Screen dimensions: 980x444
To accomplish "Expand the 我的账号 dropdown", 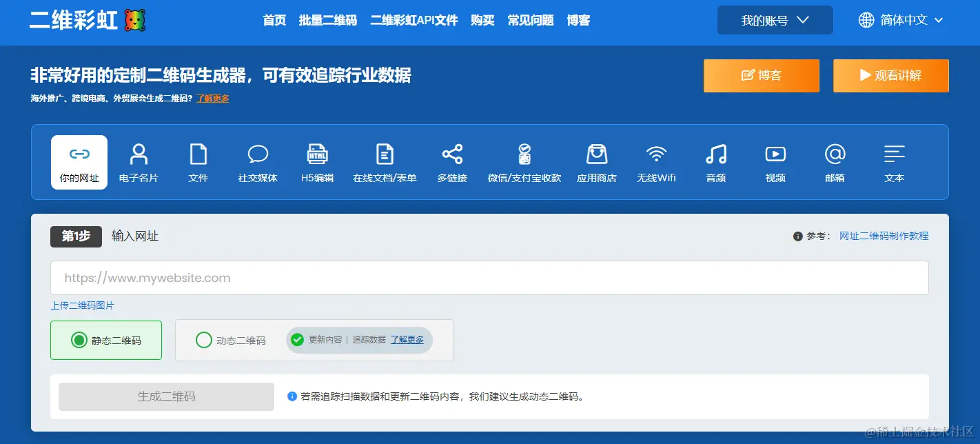I will point(775,20).
